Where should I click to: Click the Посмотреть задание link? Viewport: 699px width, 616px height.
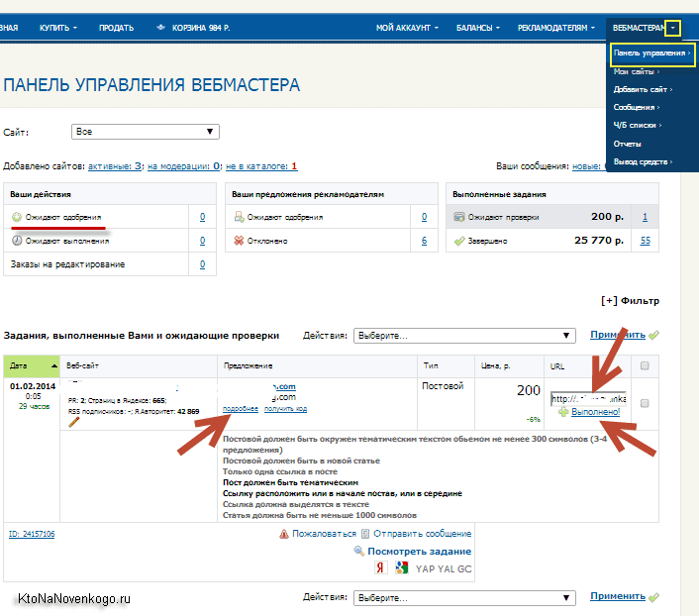coord(419,552)
